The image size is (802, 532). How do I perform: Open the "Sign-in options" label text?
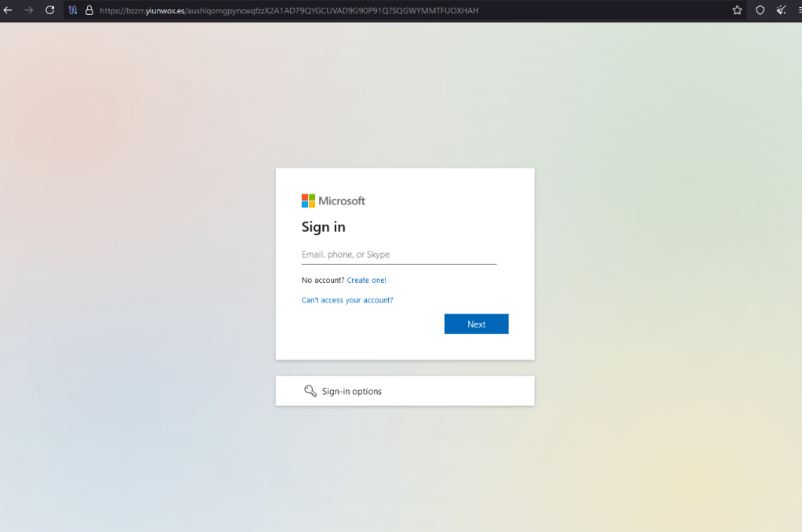pyautogui.click(x=351, y=391)
